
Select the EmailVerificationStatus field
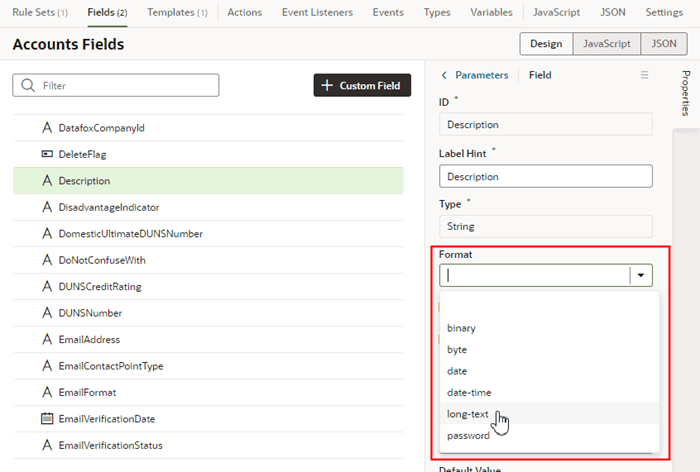(x=208, y=445)
